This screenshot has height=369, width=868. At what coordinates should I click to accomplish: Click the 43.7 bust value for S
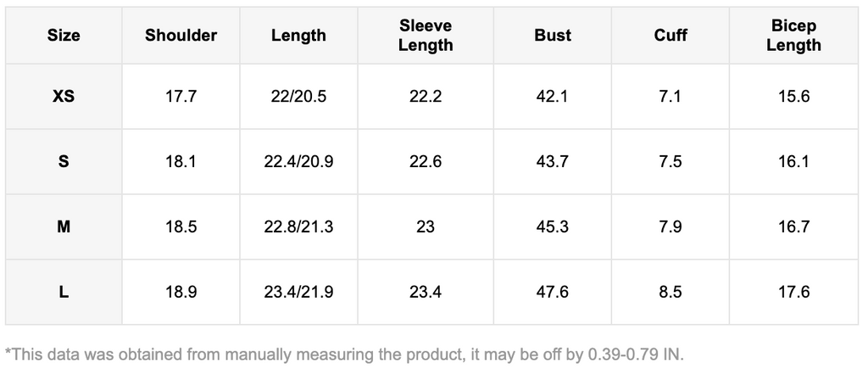coord(553,161)
